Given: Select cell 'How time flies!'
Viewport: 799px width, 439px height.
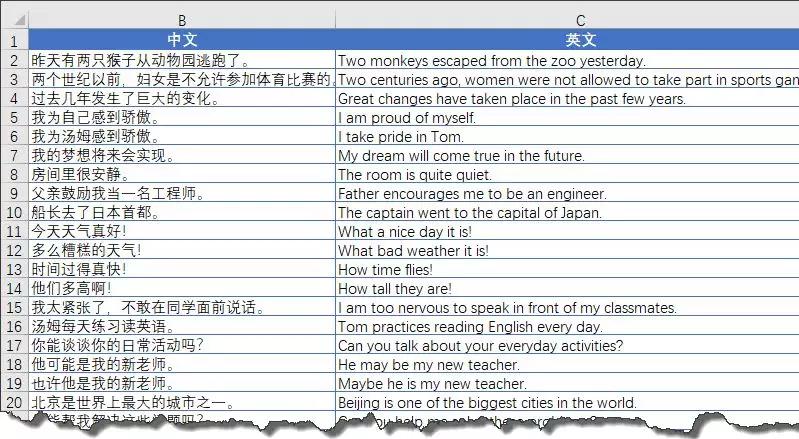Looking at the screenshot, I should click(567, 269).
